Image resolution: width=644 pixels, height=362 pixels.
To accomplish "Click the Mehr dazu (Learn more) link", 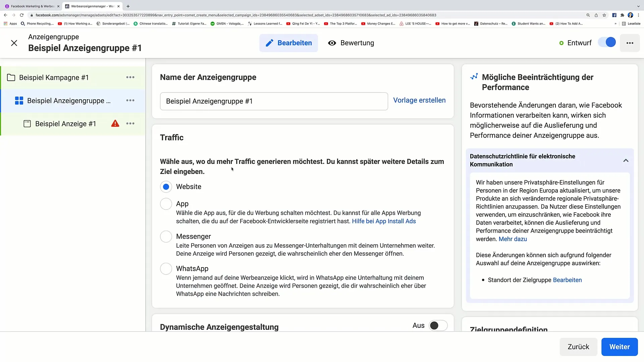I will pyautogui.click(x=513, y=239).
